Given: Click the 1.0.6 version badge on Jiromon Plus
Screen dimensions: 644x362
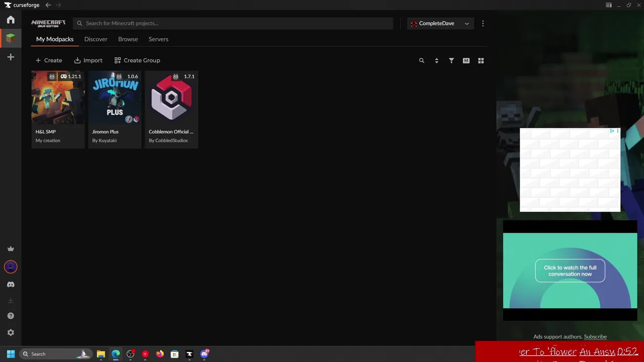Looking at the screenshot, I should click(x=133, y=76).
